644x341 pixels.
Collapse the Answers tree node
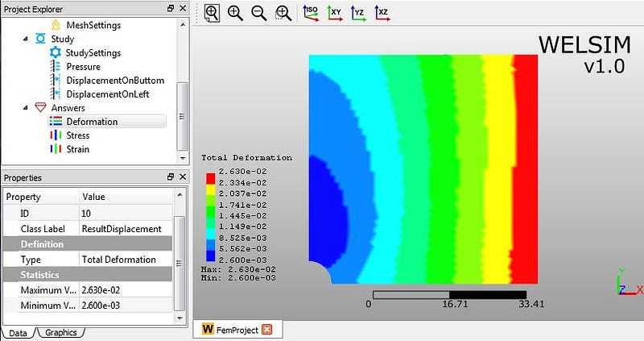point(26,108)
